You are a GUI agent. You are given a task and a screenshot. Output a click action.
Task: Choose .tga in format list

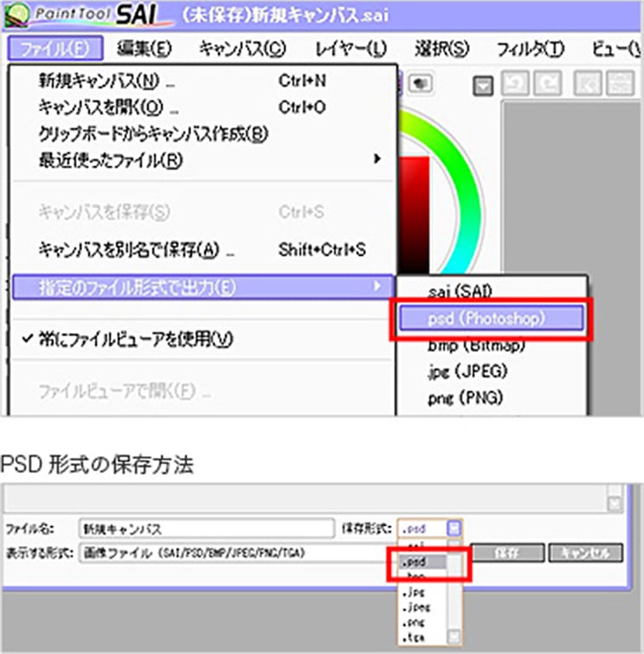[x=422, y=638]
